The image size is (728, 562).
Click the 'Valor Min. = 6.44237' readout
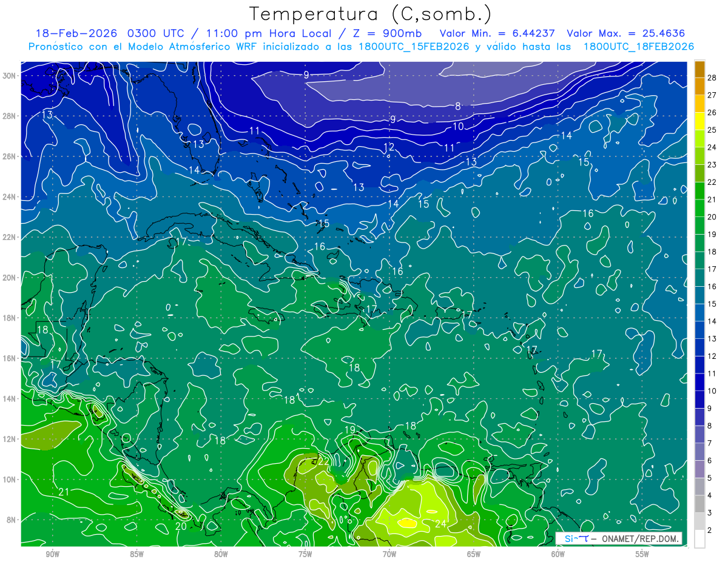pyautogui.click(x=497, y=33)
